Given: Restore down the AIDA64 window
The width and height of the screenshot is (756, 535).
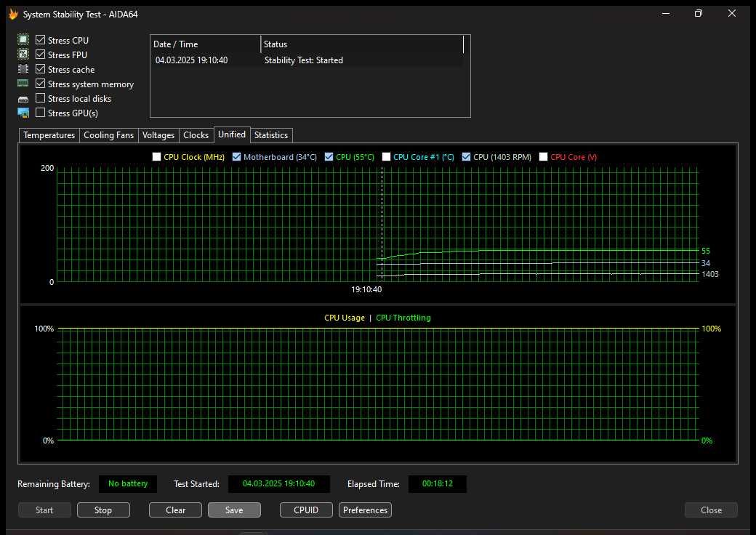Looking at the screenshot, I should pos(698,14).
